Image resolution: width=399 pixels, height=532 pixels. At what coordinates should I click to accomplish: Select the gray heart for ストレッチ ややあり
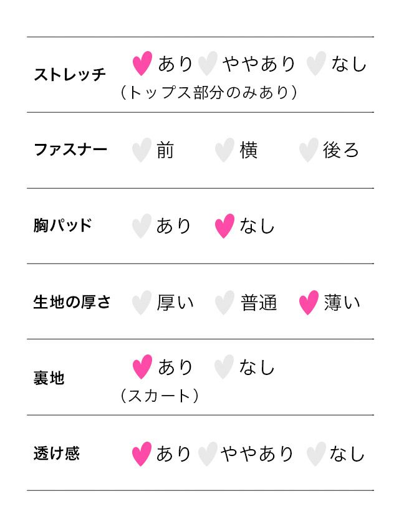point(208,64)
